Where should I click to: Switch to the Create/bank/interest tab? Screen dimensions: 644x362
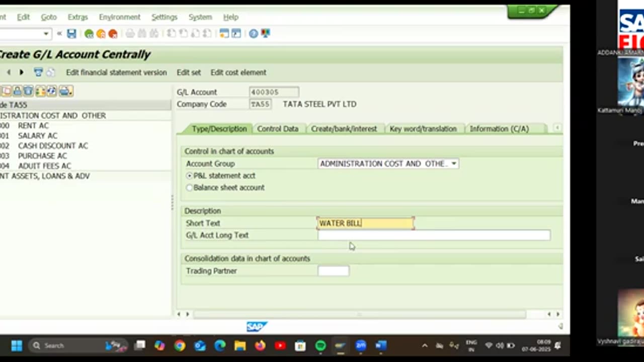click(344, 129)
